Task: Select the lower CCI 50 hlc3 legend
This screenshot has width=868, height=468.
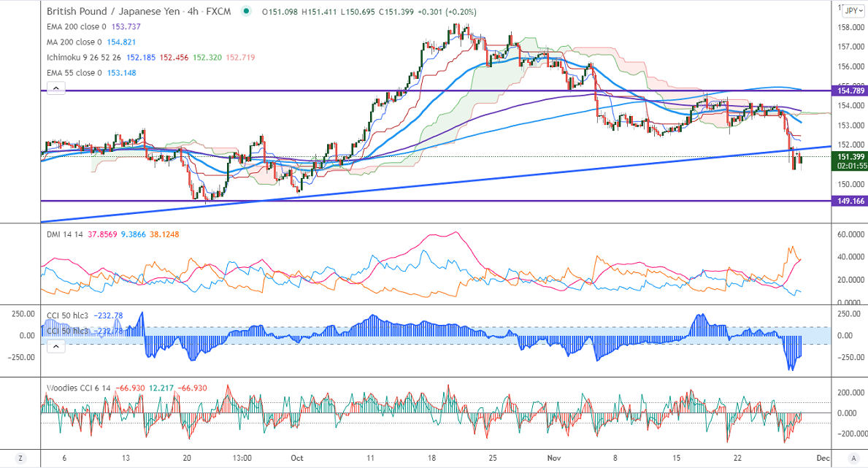Action: pyautogui.click(x=67, y=331)
